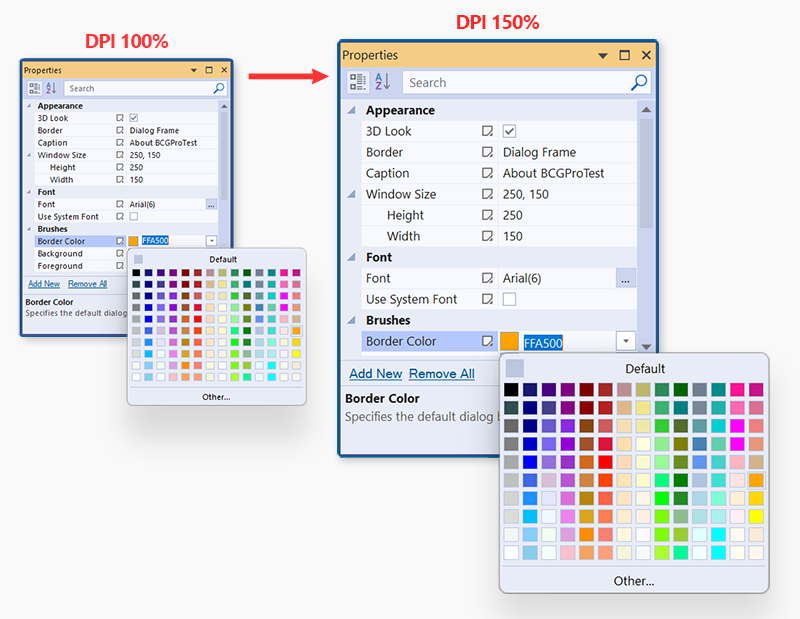800x619 pixels.
Task: Click categorized view icon in DPI 100% panel
Action: 35,88
